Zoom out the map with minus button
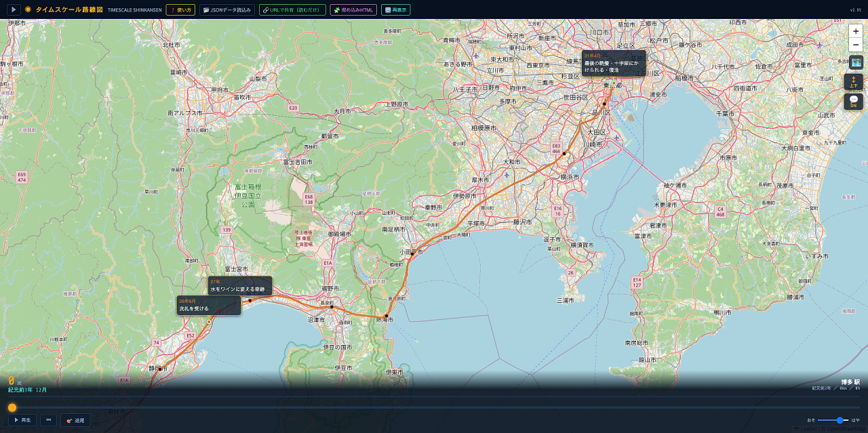 point(856,45)
